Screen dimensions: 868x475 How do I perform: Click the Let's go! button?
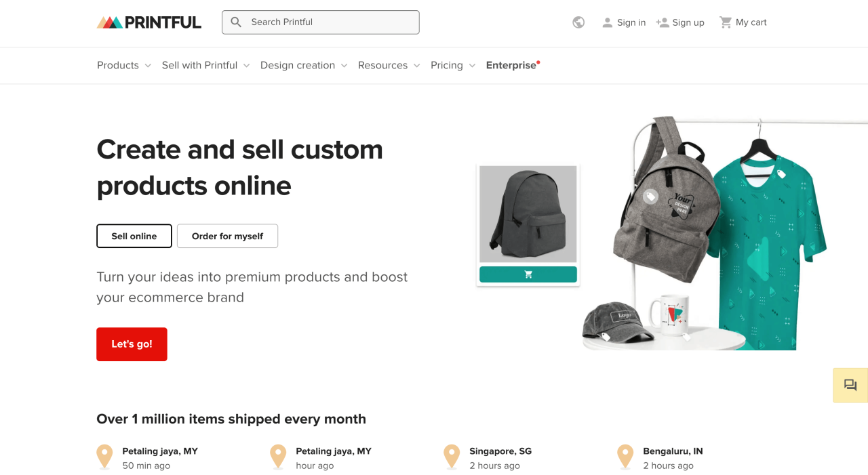click(x=132, y=344)
